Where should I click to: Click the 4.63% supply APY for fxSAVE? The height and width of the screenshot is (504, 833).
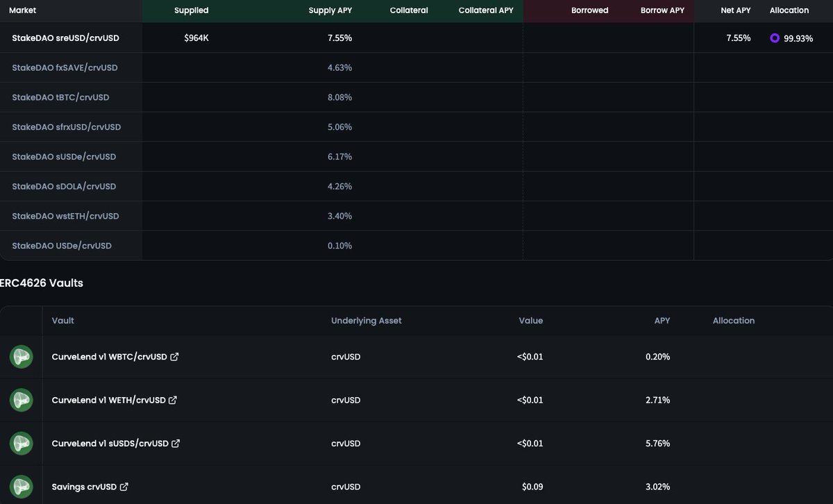click(x=339, y=68)
